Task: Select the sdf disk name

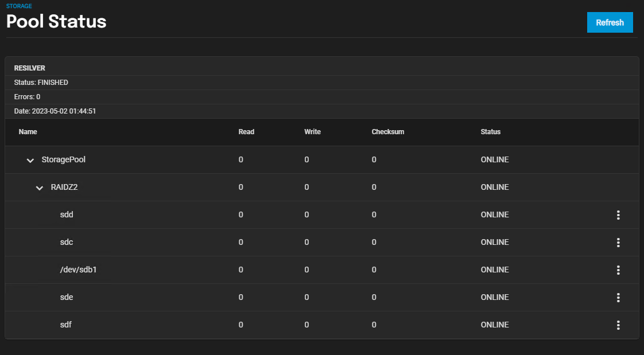Action: (x=65, y=324)
